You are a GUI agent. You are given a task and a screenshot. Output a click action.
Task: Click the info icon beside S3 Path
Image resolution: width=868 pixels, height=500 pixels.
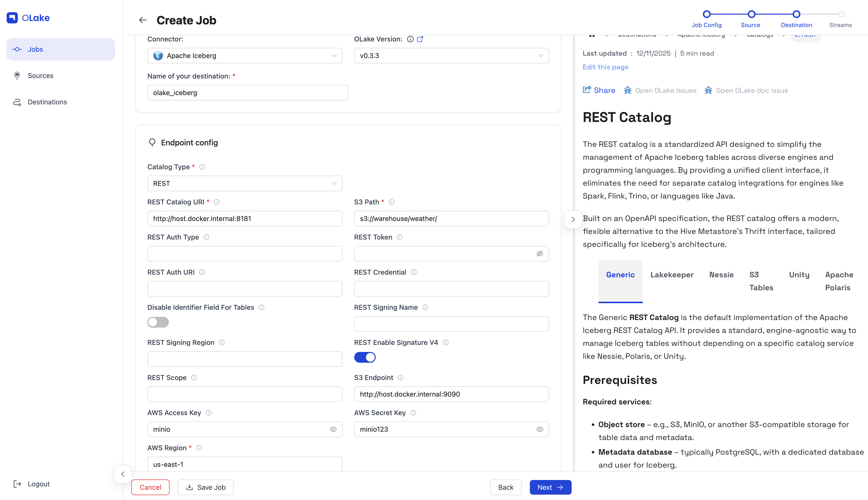[391, 202]
